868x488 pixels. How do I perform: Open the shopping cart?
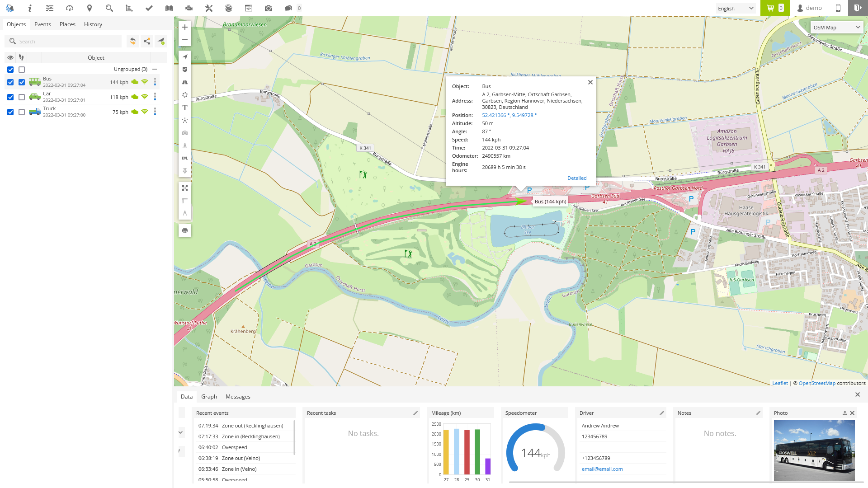pyautogui.click(x=775, y=8)
